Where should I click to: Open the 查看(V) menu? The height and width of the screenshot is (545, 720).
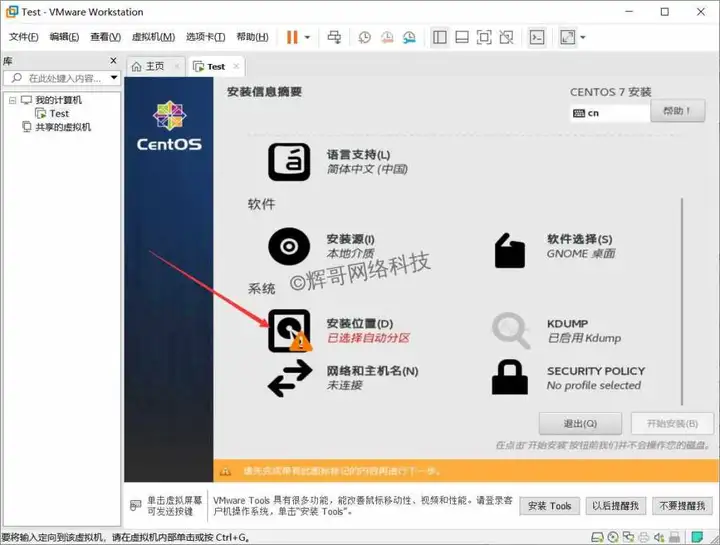[106, 37]
